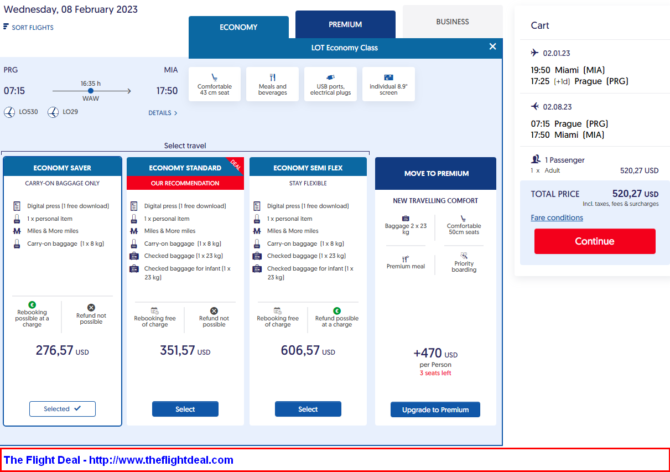Click the WAW stopover dot on route line

click(91, 91)
